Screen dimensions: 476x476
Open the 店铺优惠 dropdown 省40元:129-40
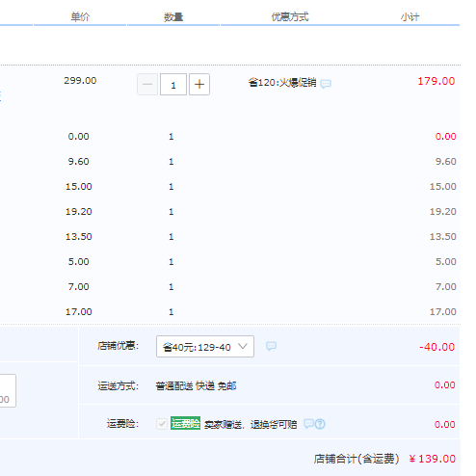coord(205,347)
